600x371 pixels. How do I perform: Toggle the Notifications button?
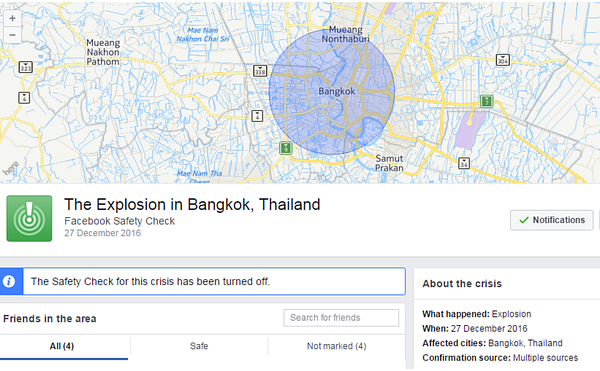[551, 220]
